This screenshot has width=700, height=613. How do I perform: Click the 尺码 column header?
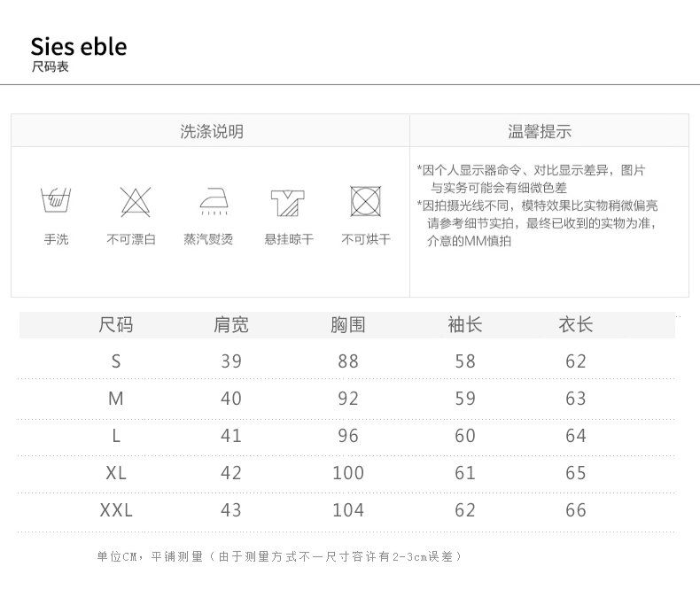116,325
